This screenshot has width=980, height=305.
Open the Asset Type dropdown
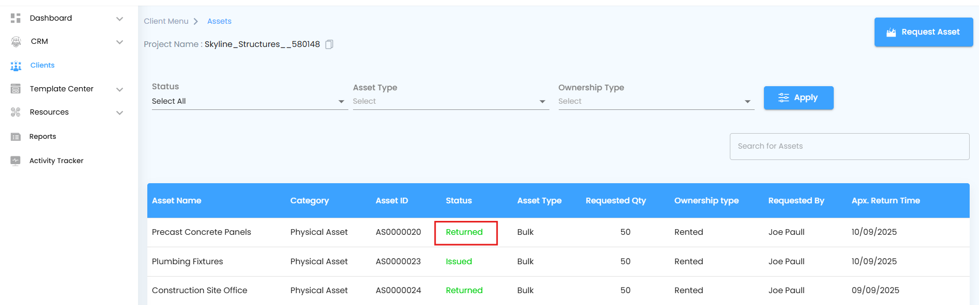[450, 101]
